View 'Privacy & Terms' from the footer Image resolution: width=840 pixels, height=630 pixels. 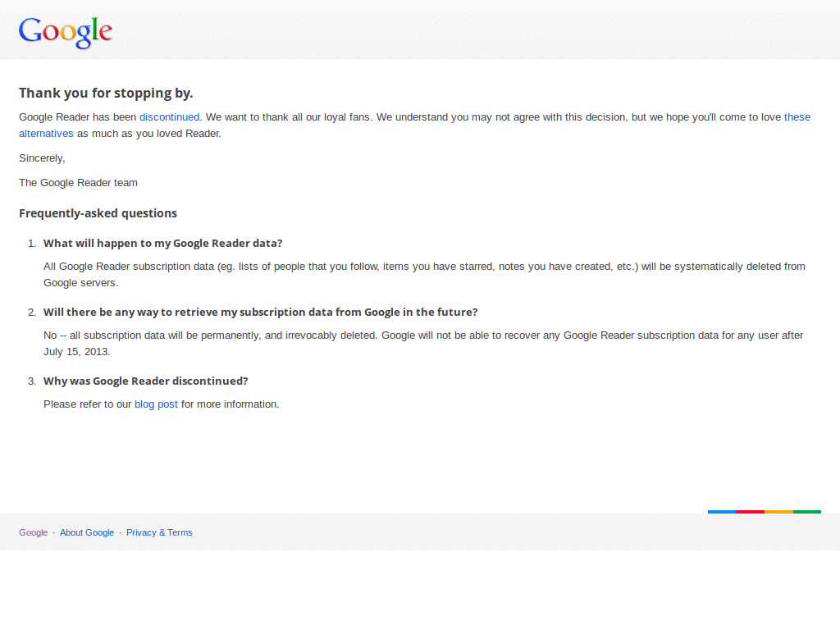coord(159,532)
